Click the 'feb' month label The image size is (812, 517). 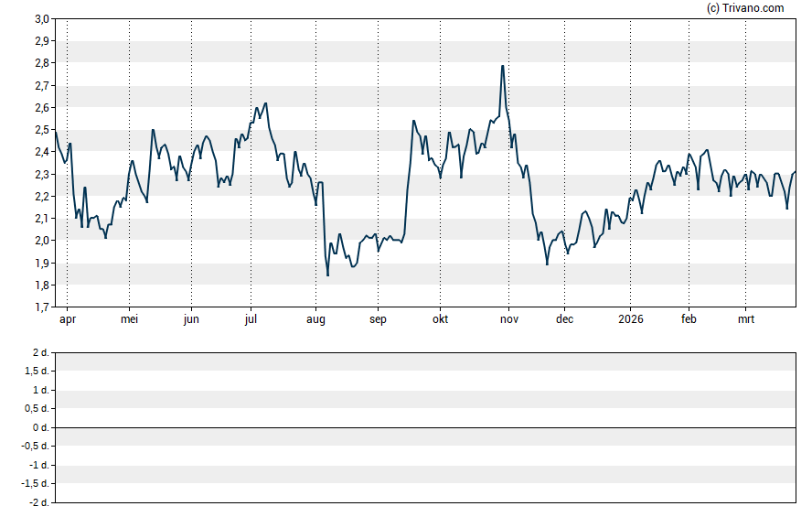[x=689, y=319]
